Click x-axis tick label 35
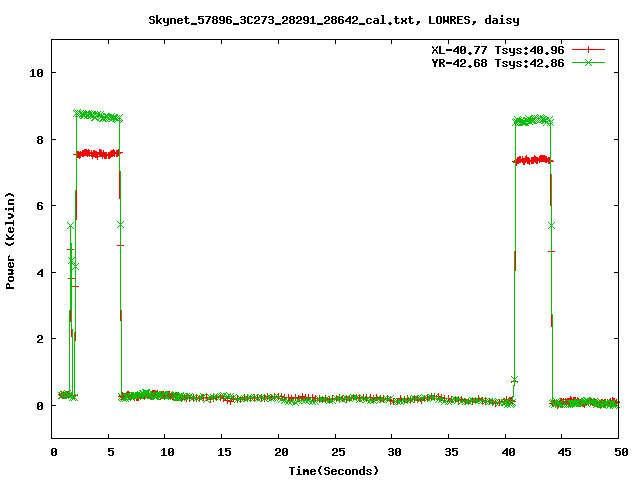 [451, 452]
